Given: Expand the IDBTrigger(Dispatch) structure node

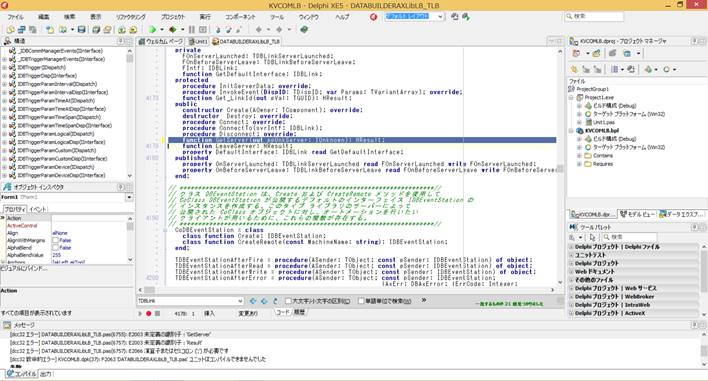Looking at the screenshot, I should click(x=5, y=67).
